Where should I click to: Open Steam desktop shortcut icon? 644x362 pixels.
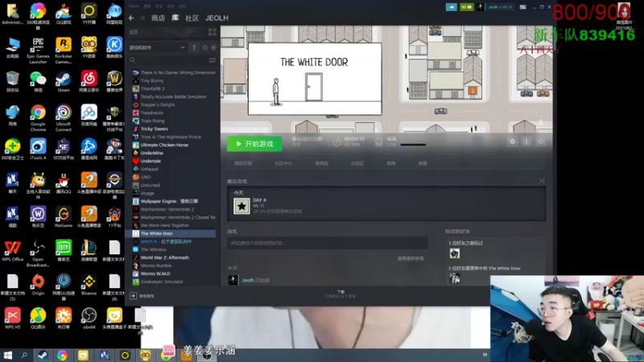(64, 81)
